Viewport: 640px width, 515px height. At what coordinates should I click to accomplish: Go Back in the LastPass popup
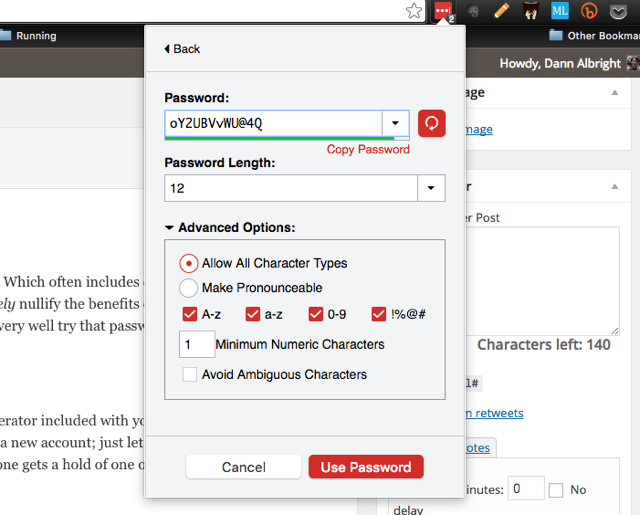tap(182, 48)
